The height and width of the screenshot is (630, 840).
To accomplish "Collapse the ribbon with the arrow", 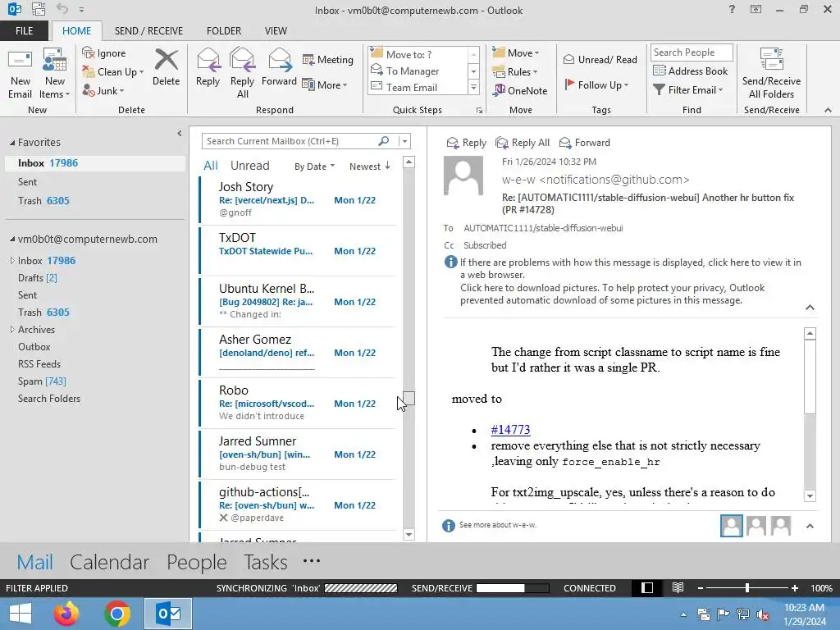I will click(x=828, y=110).
